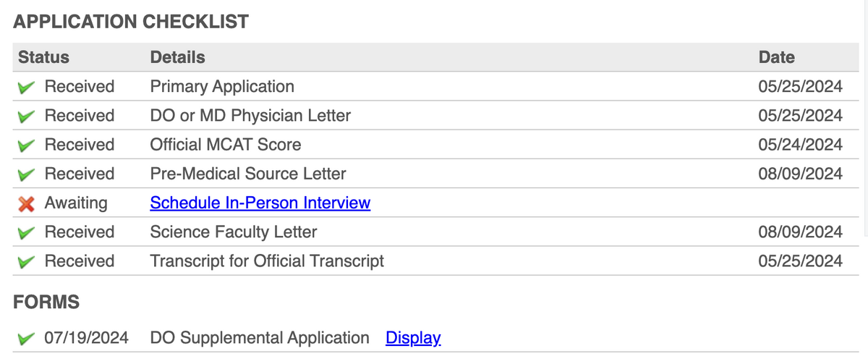Screen dimensions: 868x364
Task: Click the Awaiting status text
Action: click(x=76, y=203)
